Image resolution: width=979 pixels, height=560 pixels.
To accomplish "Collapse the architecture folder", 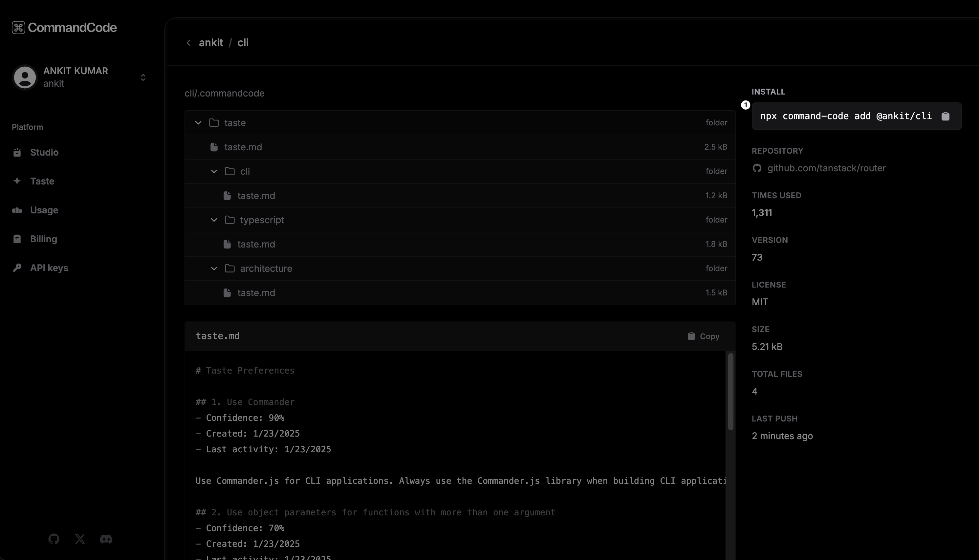I will tap(214, 269).
